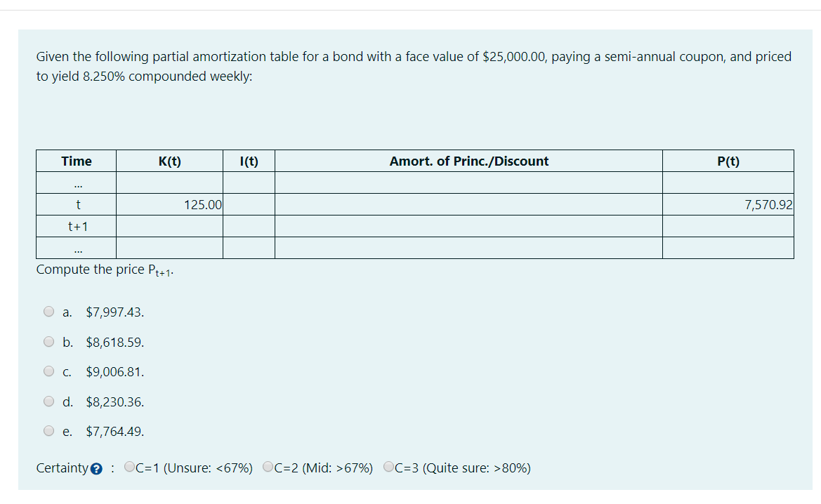Select answer e. $7,764.49

click(x=48, y=430)
